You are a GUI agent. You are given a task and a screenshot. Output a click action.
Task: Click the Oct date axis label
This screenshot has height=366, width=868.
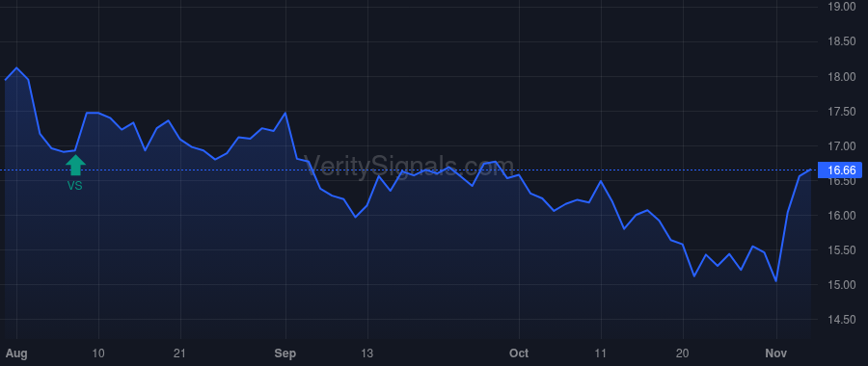pos(519,353)
